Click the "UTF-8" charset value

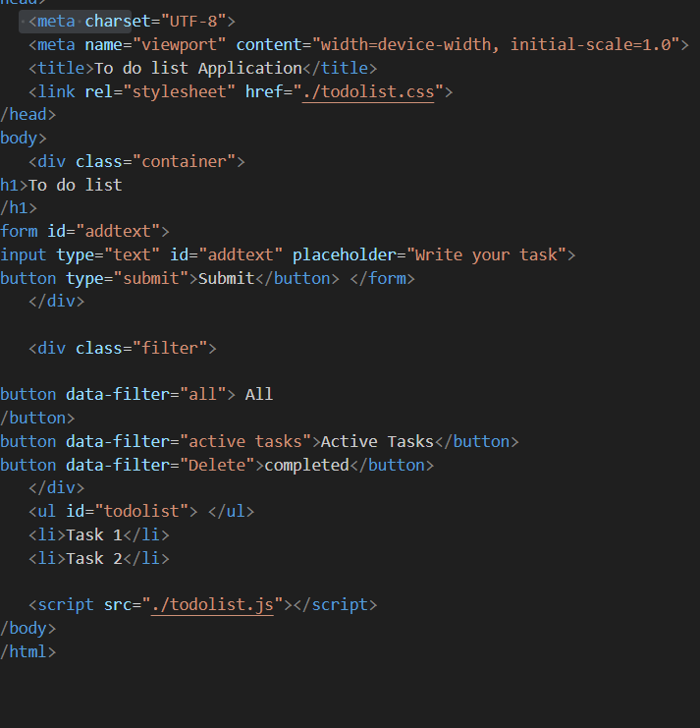click(x=193, y=21)
